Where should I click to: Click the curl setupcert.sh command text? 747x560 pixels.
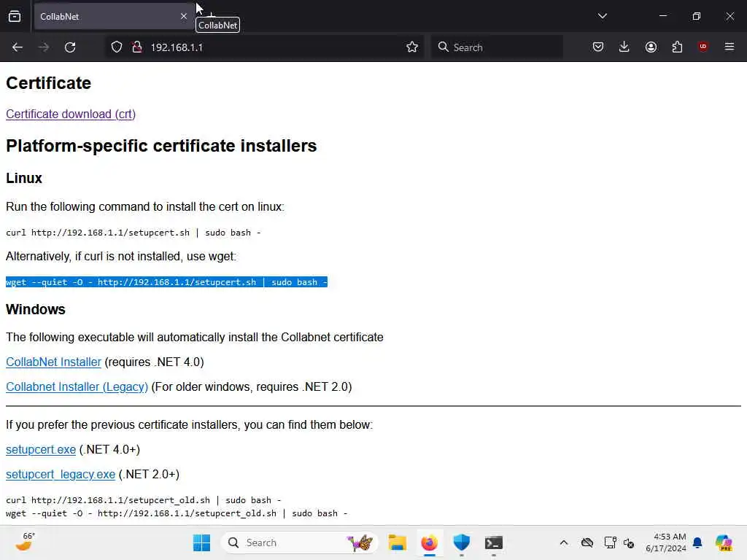click(x=133, y=233)
